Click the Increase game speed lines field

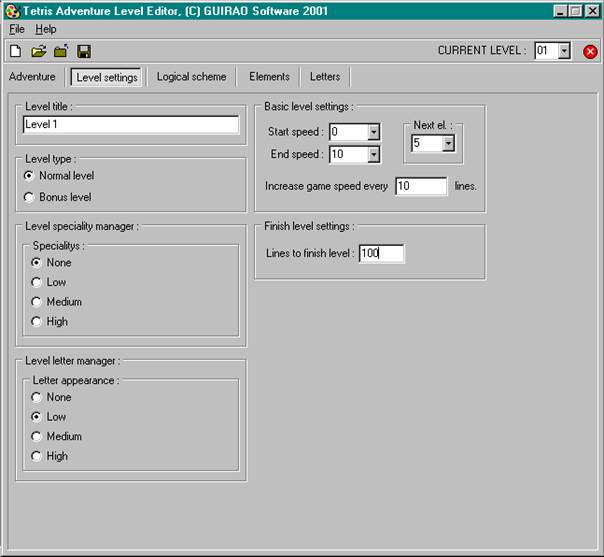coord(421,186)
